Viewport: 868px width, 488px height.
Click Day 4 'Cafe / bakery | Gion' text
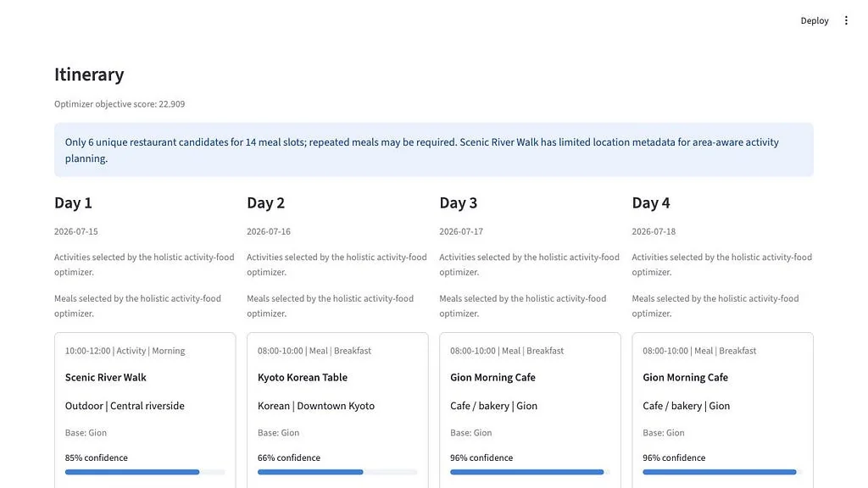tap(687, 406)
